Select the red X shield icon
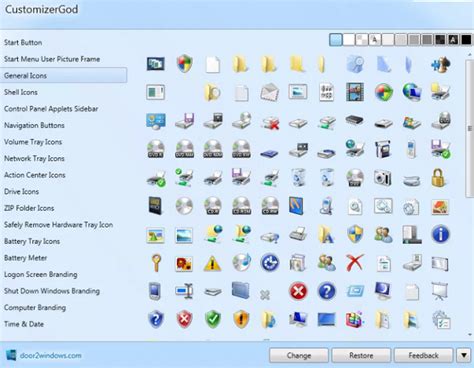 pyautogui.click(x=184, y=319)
